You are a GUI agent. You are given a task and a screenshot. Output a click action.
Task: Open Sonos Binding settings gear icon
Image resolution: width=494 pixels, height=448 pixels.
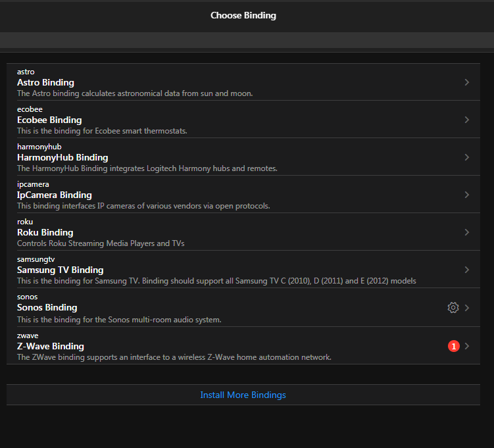pyautogui.click(x=453, y=307)
